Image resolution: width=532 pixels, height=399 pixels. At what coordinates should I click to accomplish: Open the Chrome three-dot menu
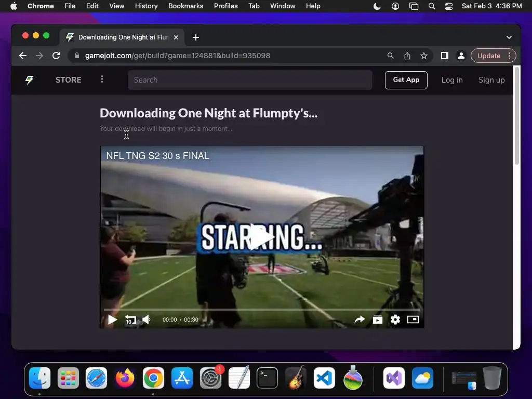tap(509, 56)
